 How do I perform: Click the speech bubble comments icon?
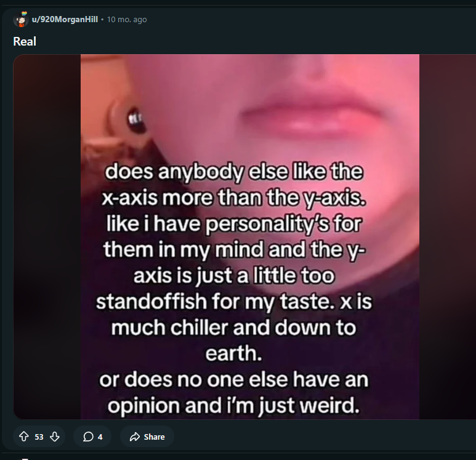click(x=88, y=437)
